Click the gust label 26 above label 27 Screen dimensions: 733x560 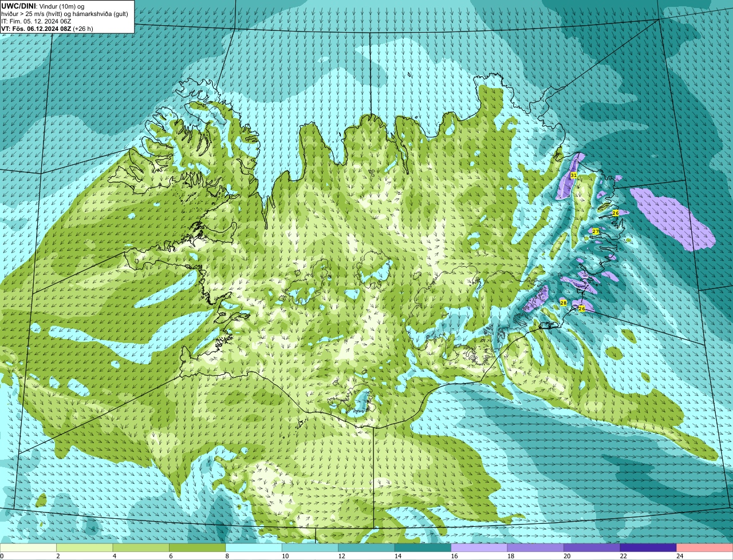(x=616, y=213)
